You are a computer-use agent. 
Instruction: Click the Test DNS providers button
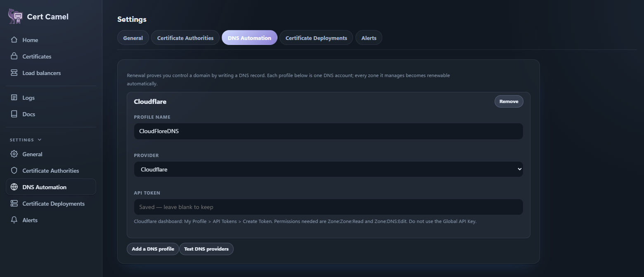click(x=206, y=249)
